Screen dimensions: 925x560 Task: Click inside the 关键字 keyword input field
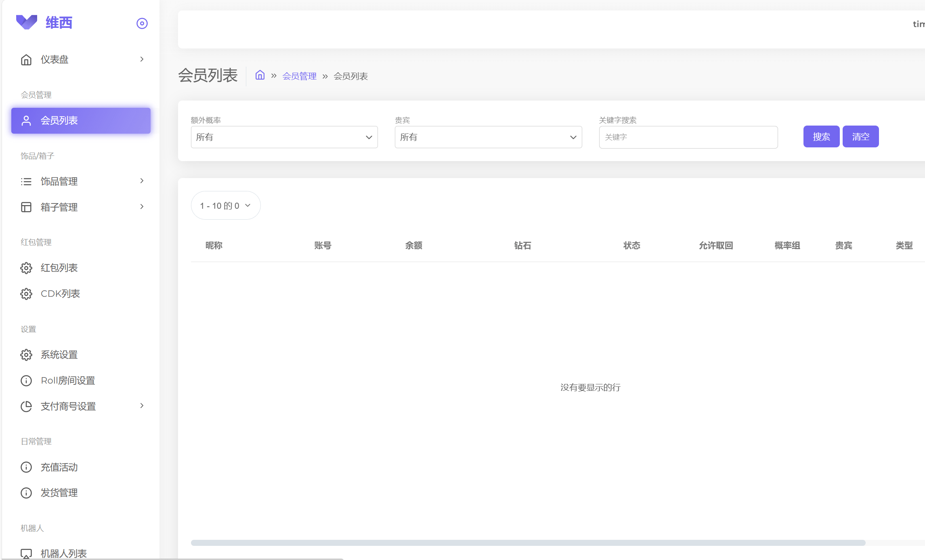[x=688, y=137]
